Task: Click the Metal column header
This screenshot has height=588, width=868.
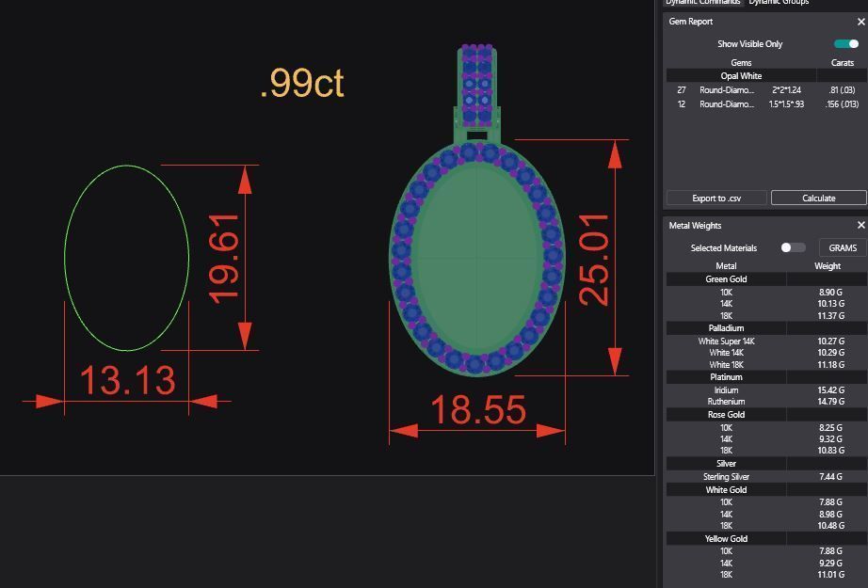Action: [726, 266]
